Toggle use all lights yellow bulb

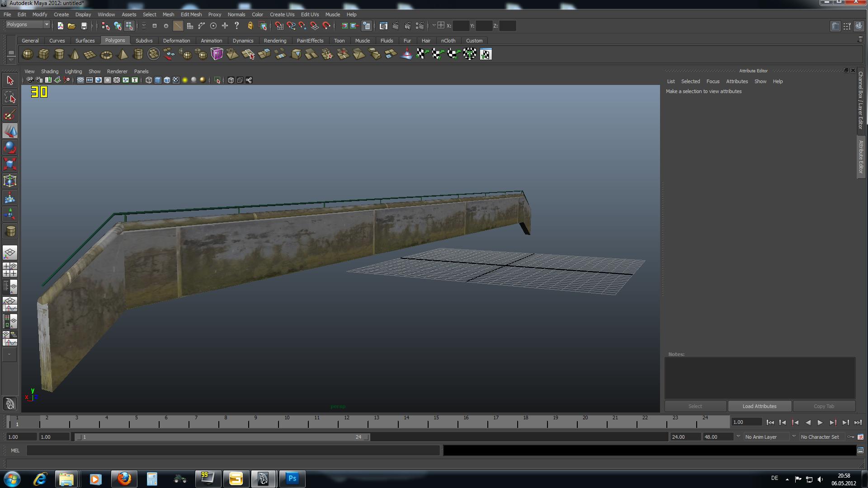(185, 80)
